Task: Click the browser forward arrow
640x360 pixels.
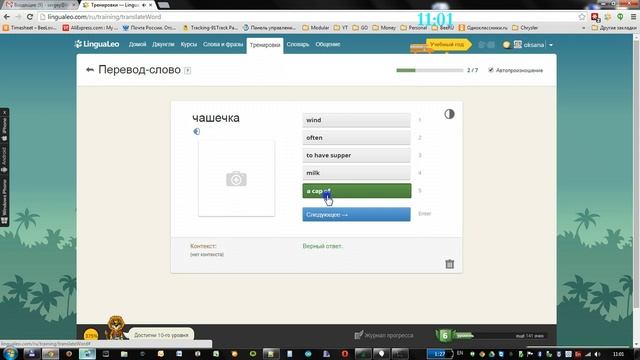Action: click(x=18, y=17)
